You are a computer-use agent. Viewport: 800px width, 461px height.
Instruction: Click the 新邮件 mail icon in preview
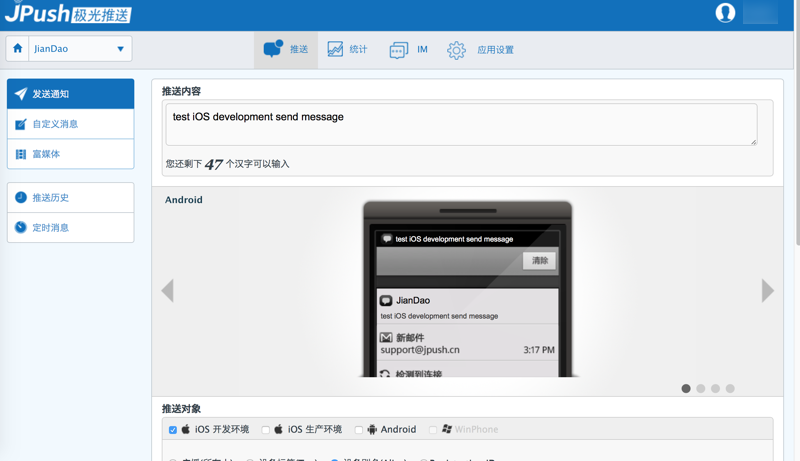click(386, 337)
